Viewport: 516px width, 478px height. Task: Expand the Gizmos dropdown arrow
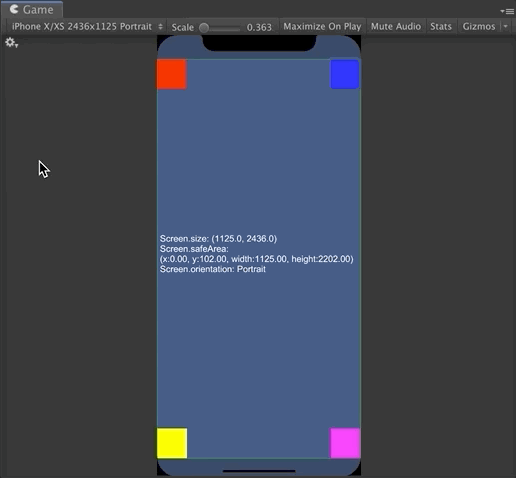505,27
